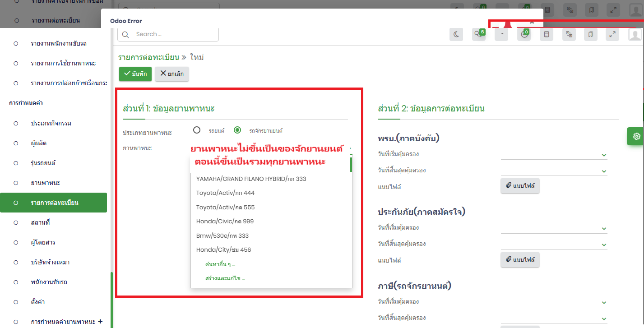Click the language translate icon
The width and height of the screenshot is (644, 328).
pyautogui.click(x=569, y=34)
